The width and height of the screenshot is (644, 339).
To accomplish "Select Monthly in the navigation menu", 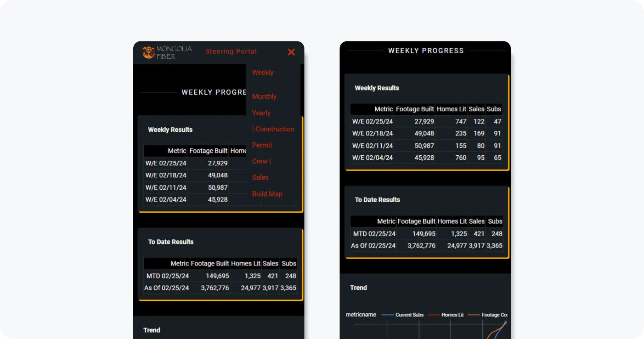I will pos(264,96).
